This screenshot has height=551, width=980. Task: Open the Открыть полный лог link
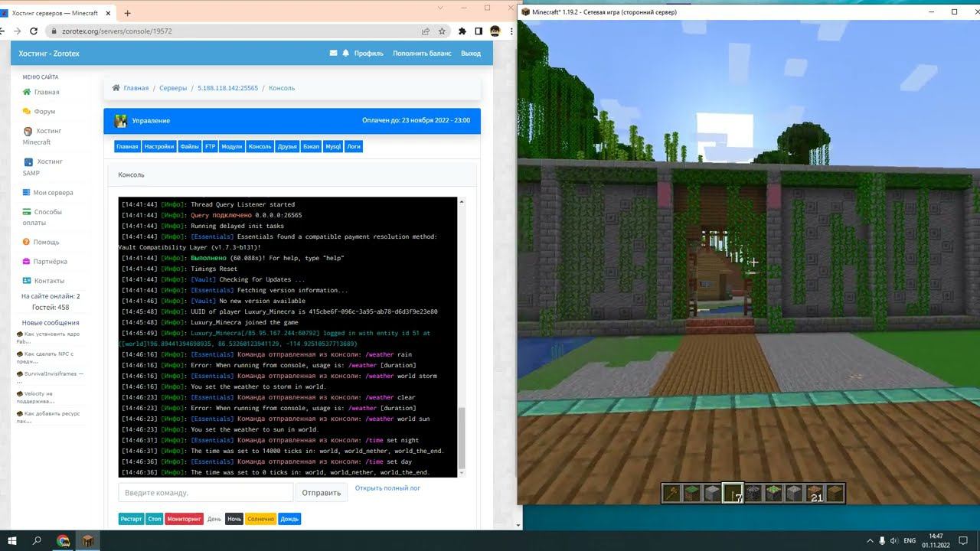click(387, 488)
